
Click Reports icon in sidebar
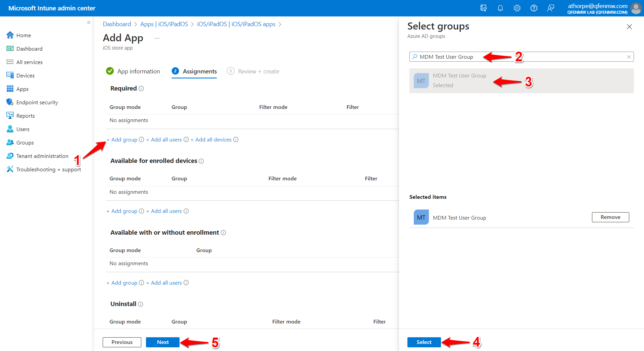[x=10, y=116]
